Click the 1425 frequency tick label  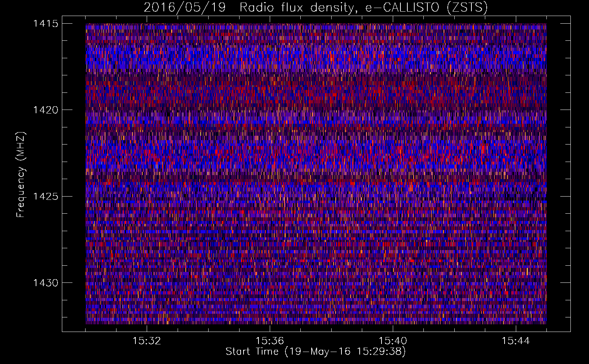46,197
